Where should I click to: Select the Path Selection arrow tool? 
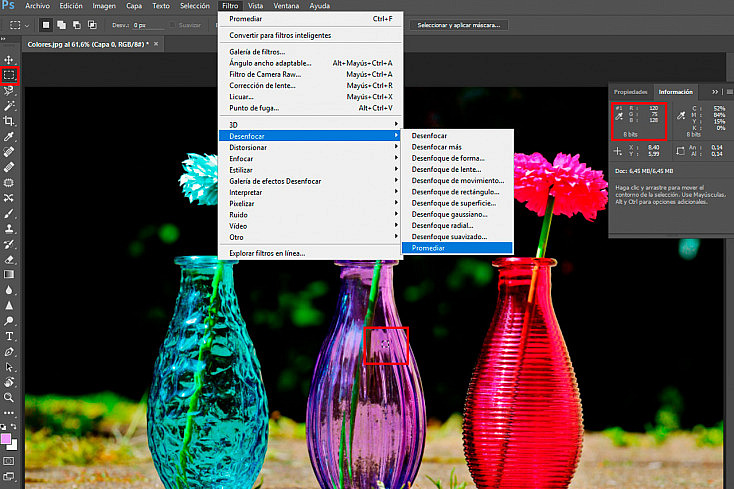pyautogui.click(x=9, y=367)
